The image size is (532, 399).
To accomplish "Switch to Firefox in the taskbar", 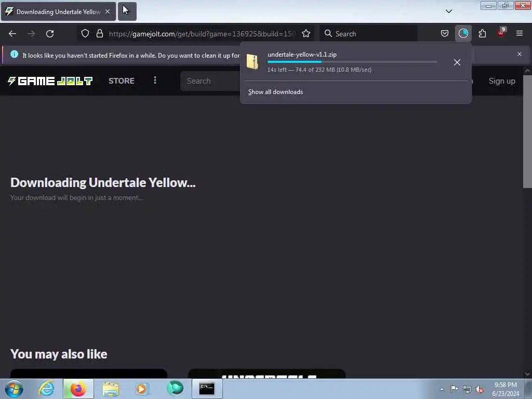I will (78, 389).
